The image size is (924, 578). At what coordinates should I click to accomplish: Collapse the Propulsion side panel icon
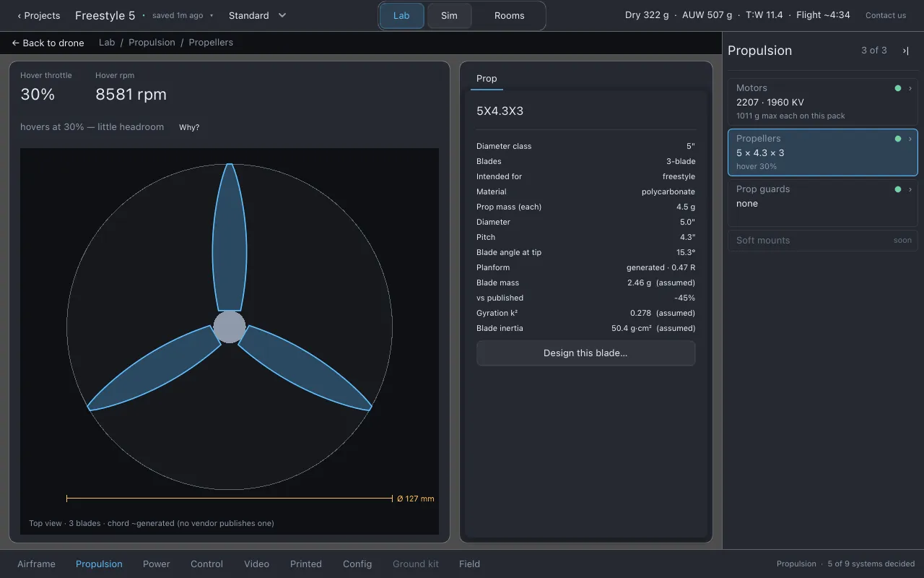point(905,51)
